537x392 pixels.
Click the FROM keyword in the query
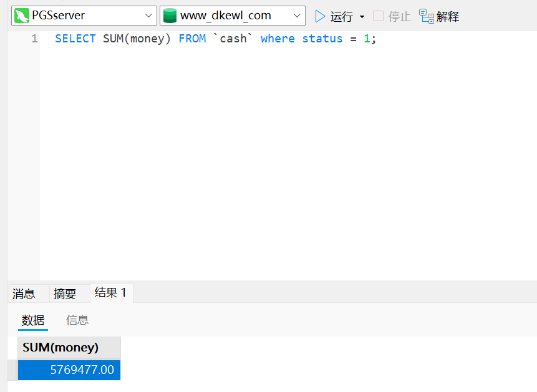coord(192,39)
